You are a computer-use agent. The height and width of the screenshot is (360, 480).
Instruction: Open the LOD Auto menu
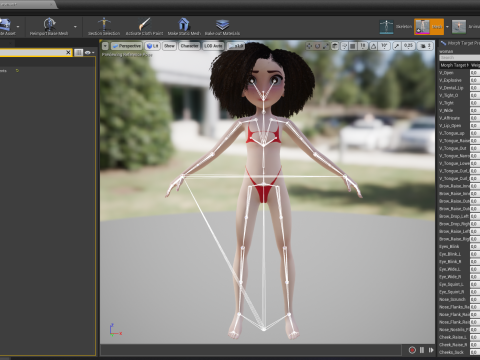point(213,46)
